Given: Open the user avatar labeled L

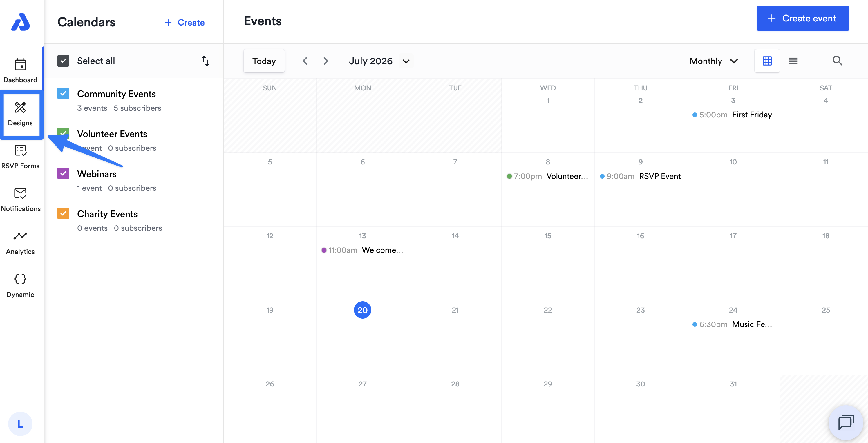Looking at the screenshot, I should (x=20, y=424).
